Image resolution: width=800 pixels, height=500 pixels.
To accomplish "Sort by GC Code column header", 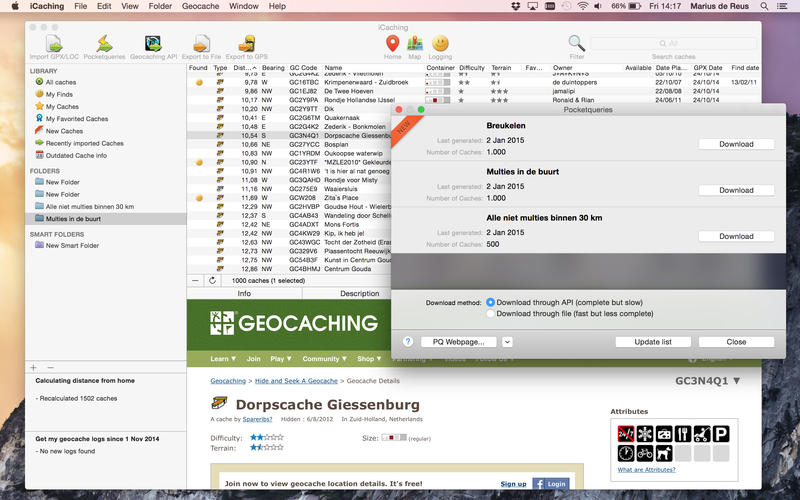I will tap(304, 68).
